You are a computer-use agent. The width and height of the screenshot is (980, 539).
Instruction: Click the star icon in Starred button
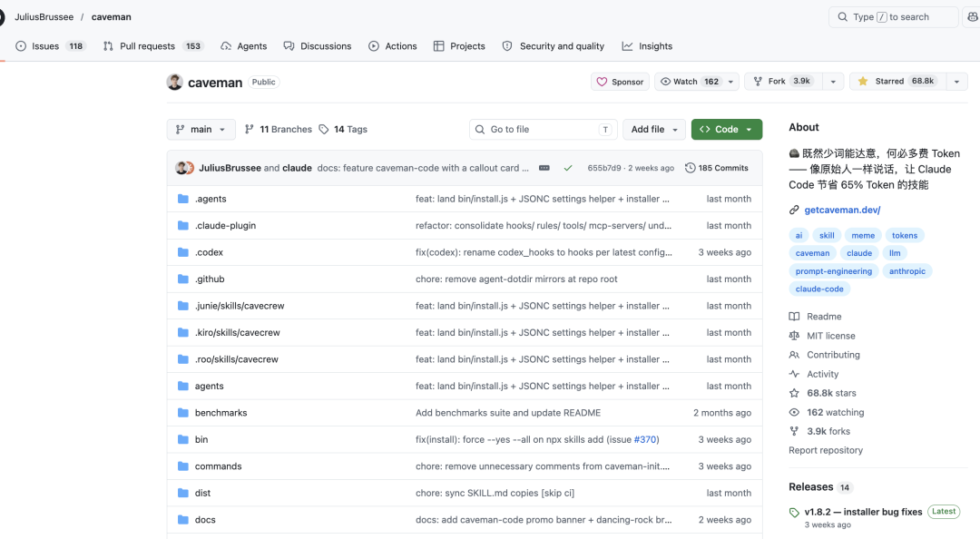(x=863, y=82)
